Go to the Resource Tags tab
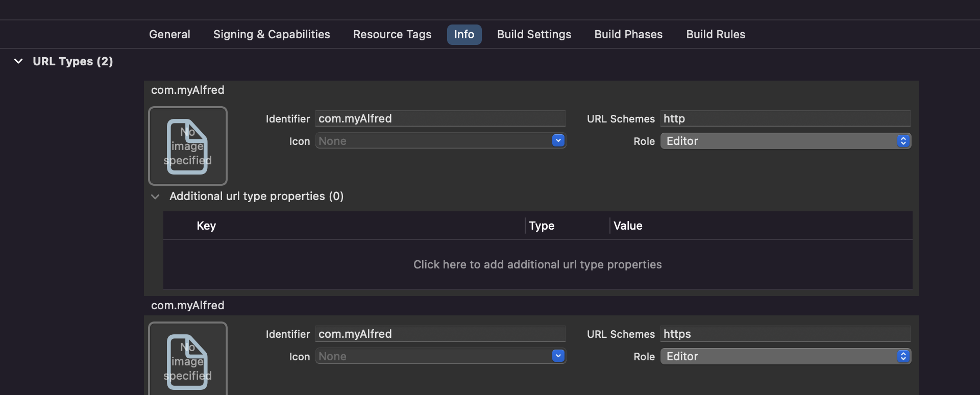 [392, 35]
